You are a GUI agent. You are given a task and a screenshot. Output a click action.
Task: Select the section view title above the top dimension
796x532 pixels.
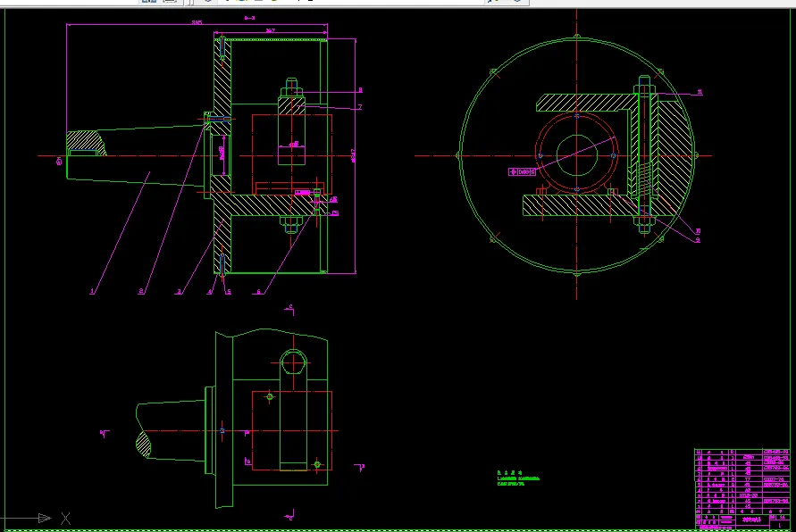pyautogui.click(x=249, y=18)
